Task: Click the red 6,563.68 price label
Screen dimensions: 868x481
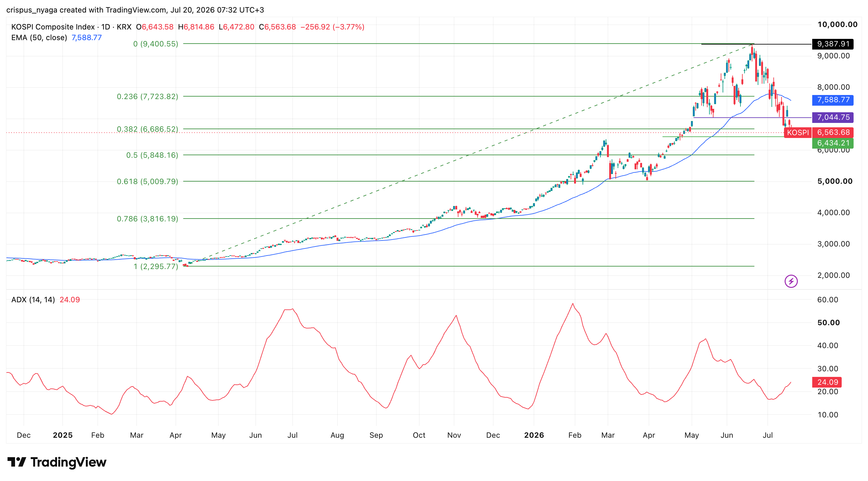Action: (833, 132)
